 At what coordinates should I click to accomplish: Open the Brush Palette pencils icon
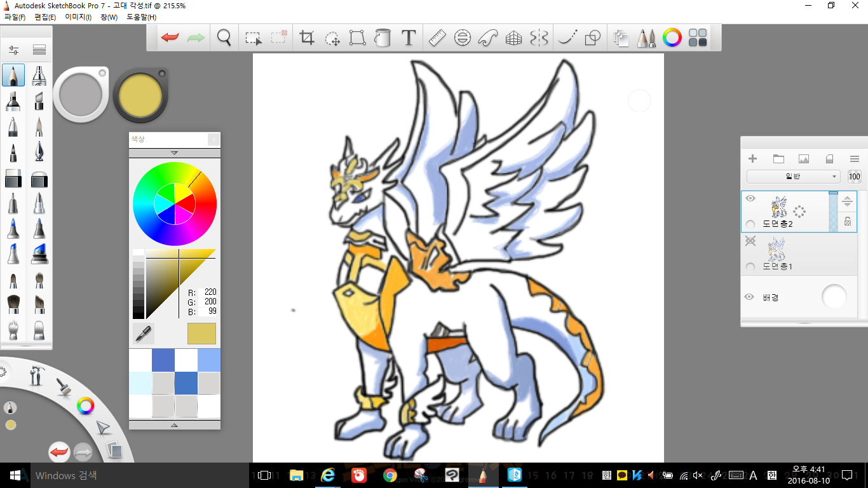[646, 38]
